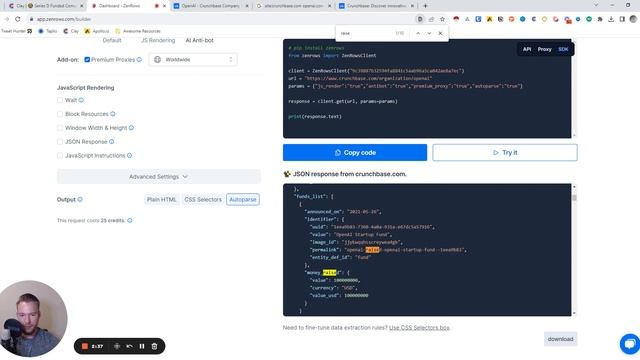Switch to Crunchbase Discover browser tab

[376, 6]
